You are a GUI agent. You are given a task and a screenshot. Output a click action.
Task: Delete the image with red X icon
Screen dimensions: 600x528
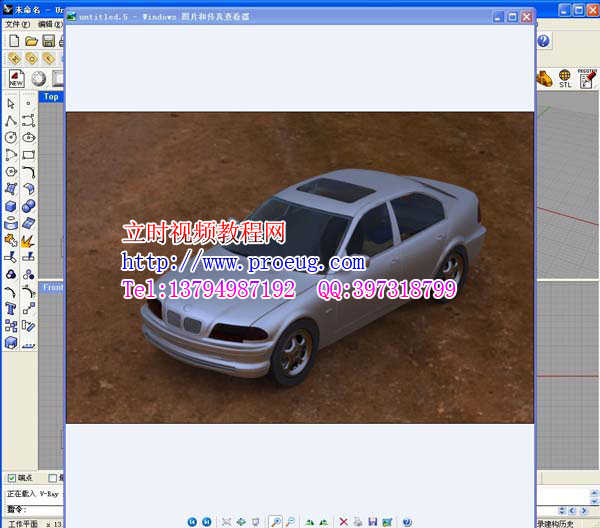(x=344, y=522)
